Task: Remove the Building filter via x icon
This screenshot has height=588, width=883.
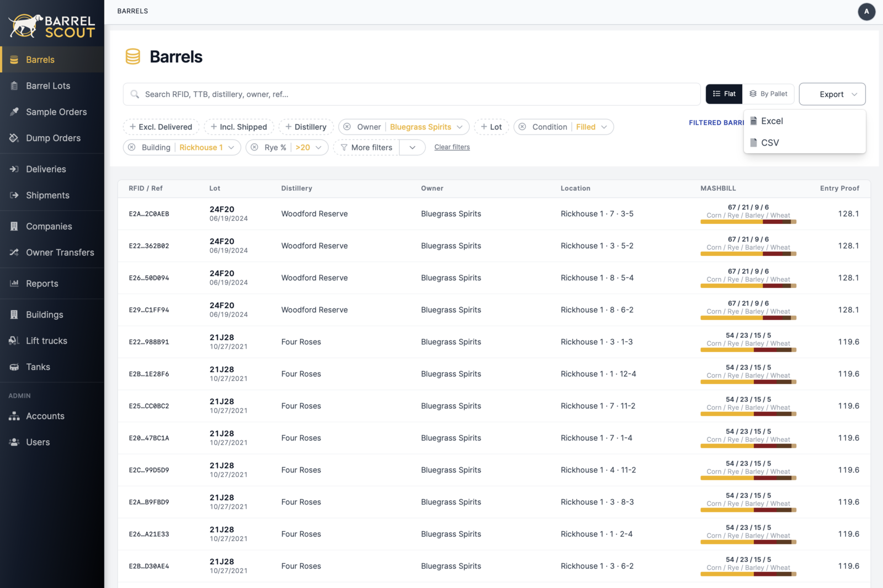Action: [x=132, y=147]
